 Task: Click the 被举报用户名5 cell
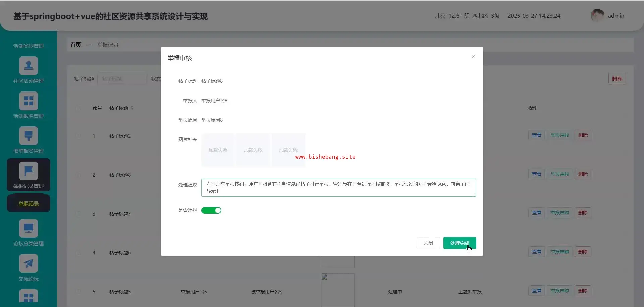pos(266,292)
